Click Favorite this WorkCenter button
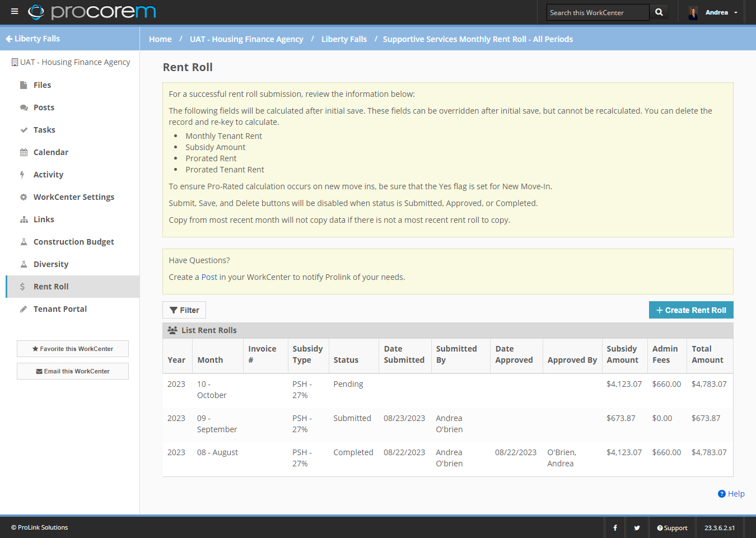Viewport: 756px width, 538px height. pos(73,349)
